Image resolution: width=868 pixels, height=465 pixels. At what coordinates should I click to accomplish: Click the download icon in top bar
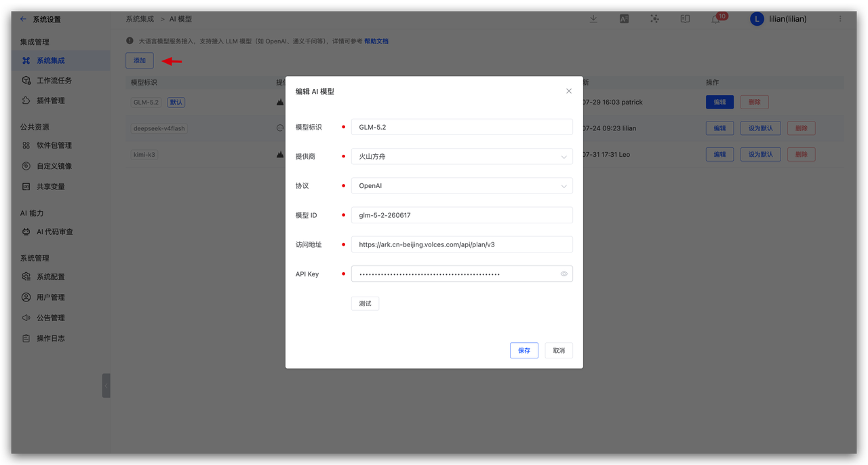593,19
